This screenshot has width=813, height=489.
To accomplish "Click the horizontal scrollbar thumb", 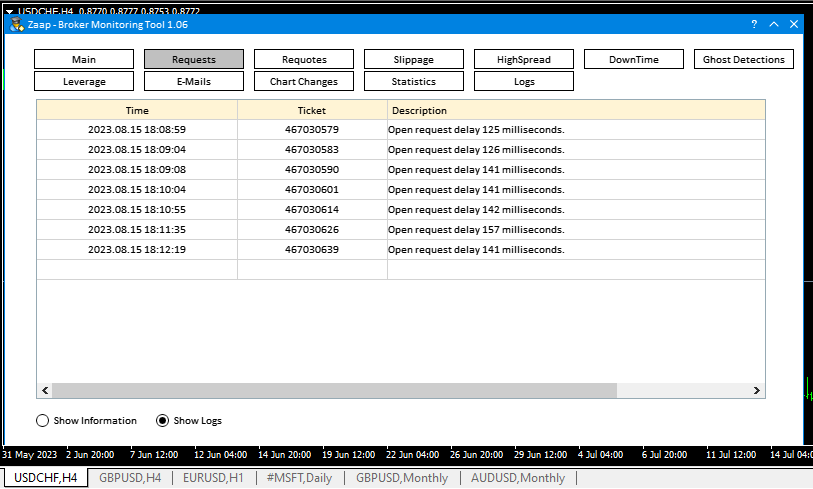I will (x=334, y=391).
